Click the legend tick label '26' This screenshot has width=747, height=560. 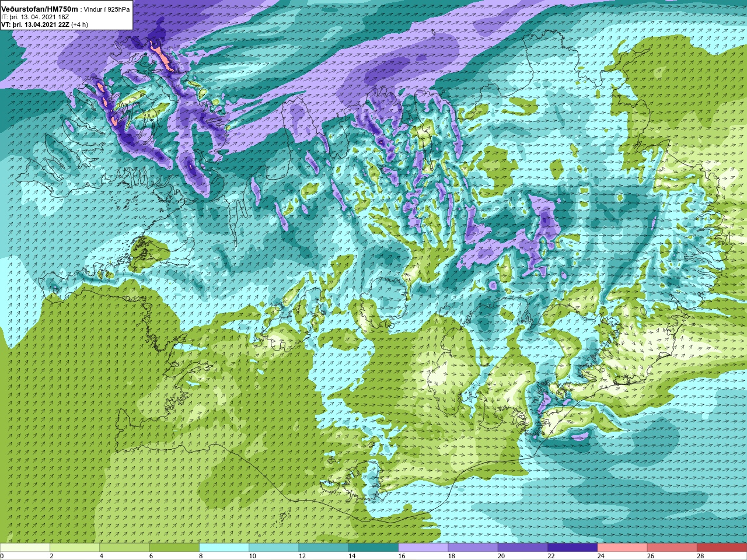[x=651, y=556]
